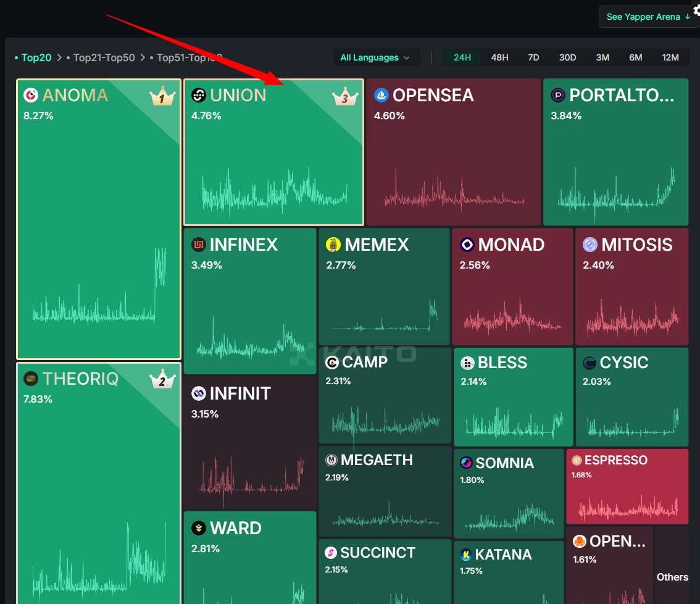Viewport: 700px width, 604px height.
Task: Choose the 12M timeframe
Action: click(670, 57)
